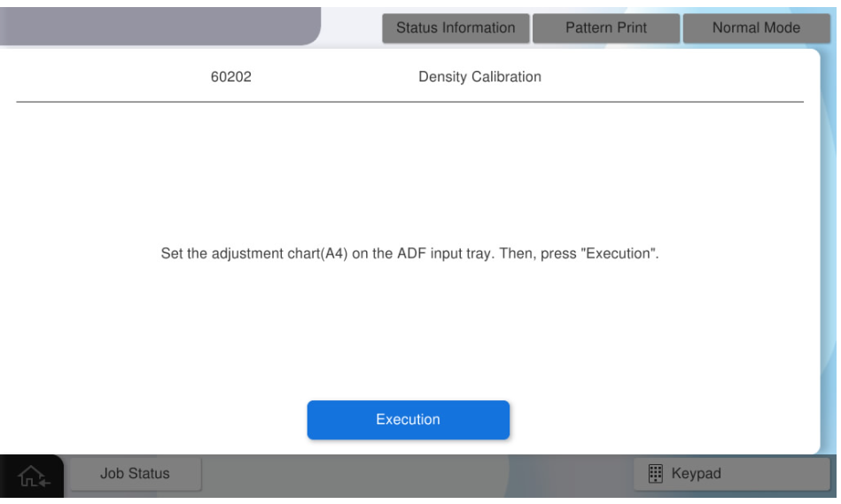841x504 pixels.
Task: Open the Status Information tab
Action: click(x=456, y=28)
